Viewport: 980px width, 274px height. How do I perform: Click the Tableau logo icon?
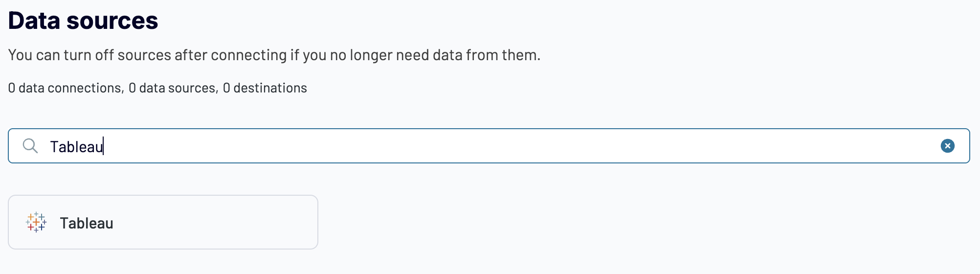[36, 223]
